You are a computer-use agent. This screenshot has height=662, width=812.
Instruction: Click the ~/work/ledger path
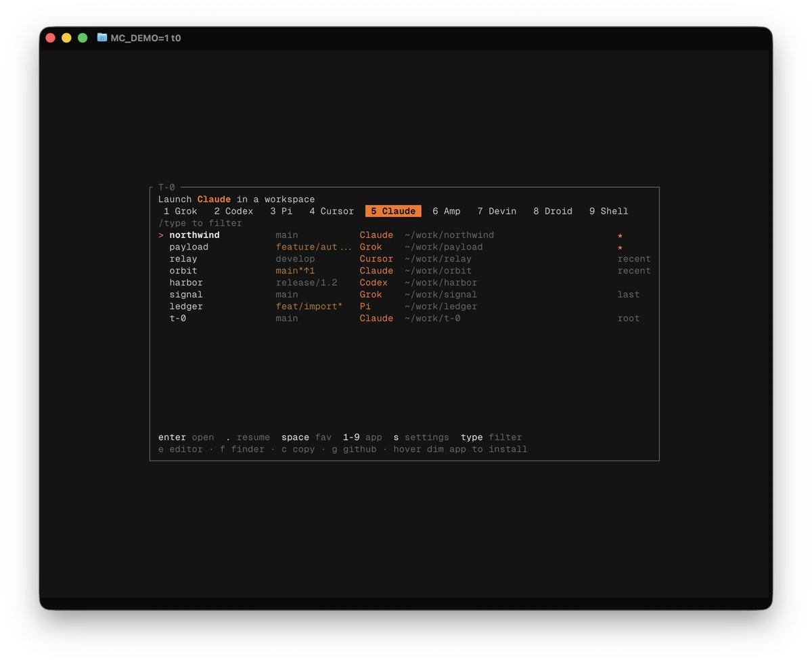pos(441,306)
